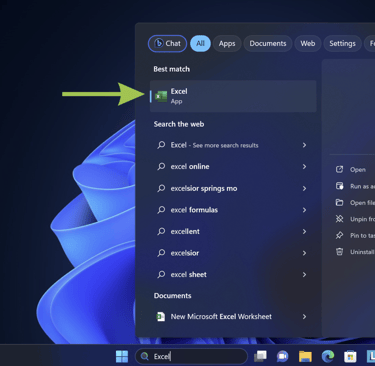This screenshot has width=375, height=366.
Task: Select the All search filter
Action: (x=200, y=43)
